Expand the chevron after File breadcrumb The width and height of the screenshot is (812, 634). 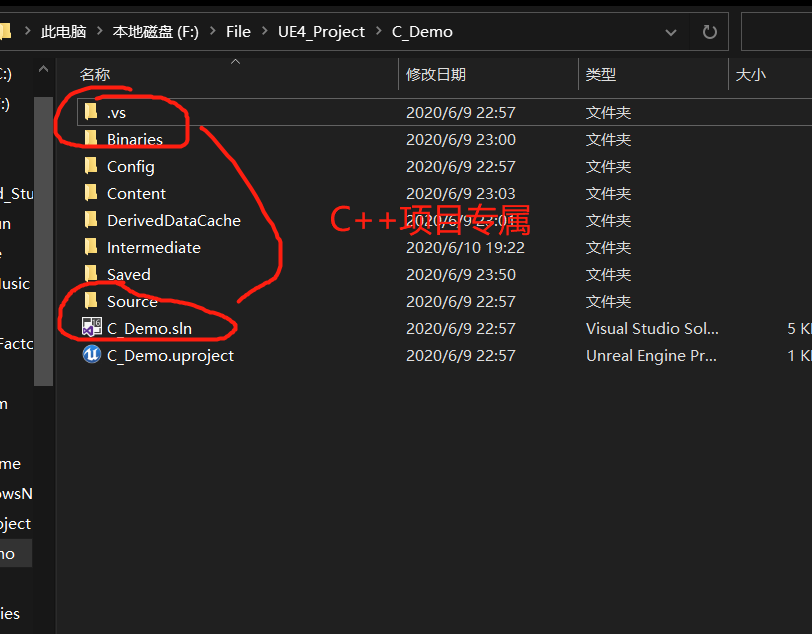(265, 31)
